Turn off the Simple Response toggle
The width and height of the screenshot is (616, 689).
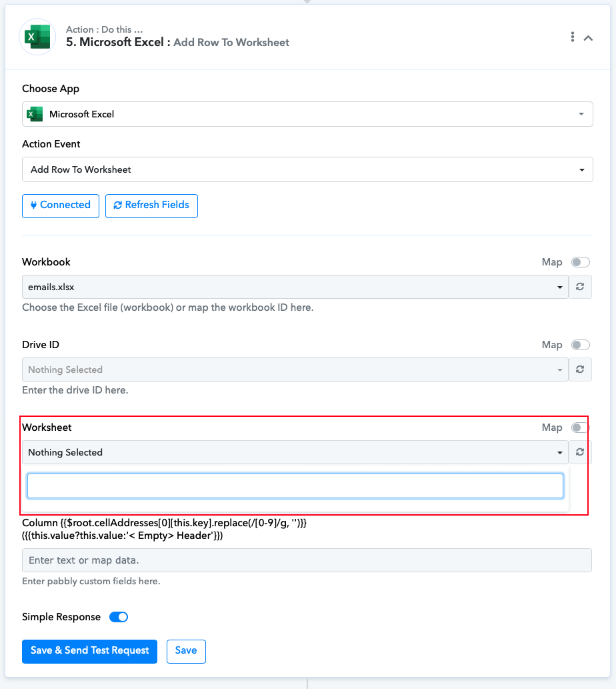click(x=119, y=617)
